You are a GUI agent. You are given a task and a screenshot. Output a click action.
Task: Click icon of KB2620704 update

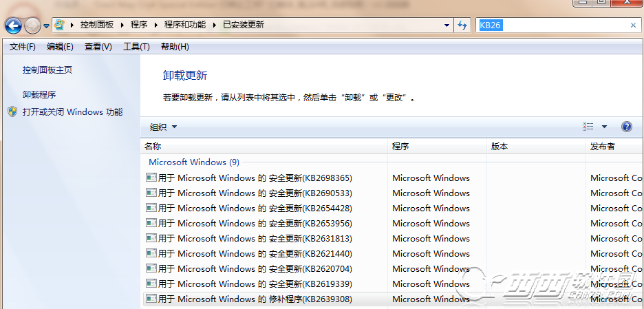151,268
